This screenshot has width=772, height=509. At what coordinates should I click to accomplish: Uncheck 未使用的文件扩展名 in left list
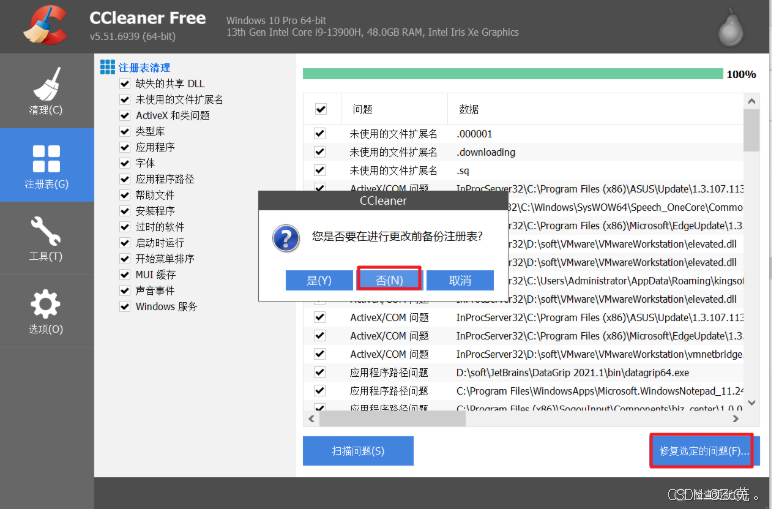125,99
